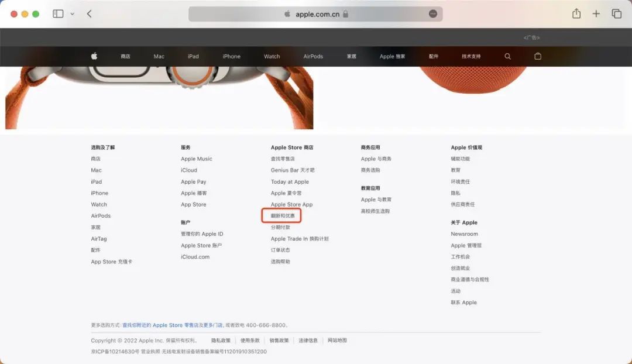This screenshot has height=364, width=632.
Task: Click 选购帮助 footer link
Action: (280, 262)
